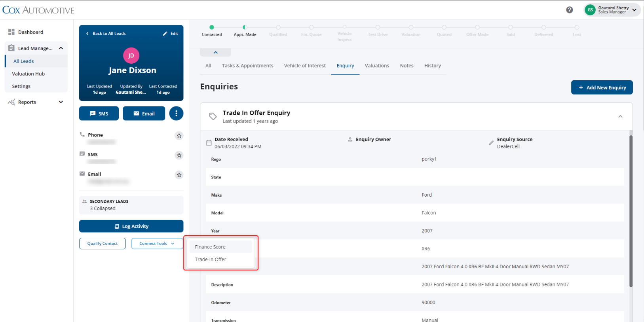Click the Secondary Leads people icon

84,201
